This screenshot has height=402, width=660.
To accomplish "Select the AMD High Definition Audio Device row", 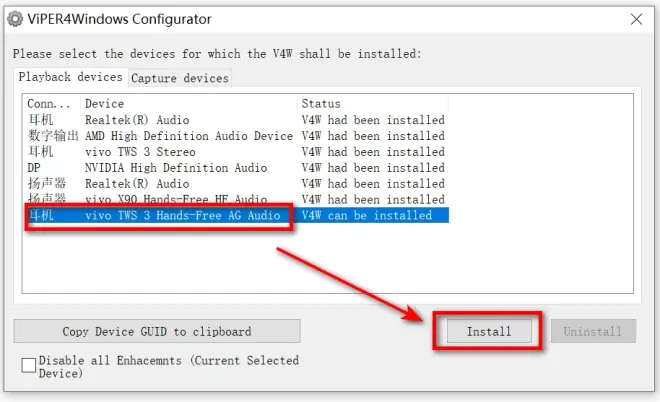I will pos(237,136).
